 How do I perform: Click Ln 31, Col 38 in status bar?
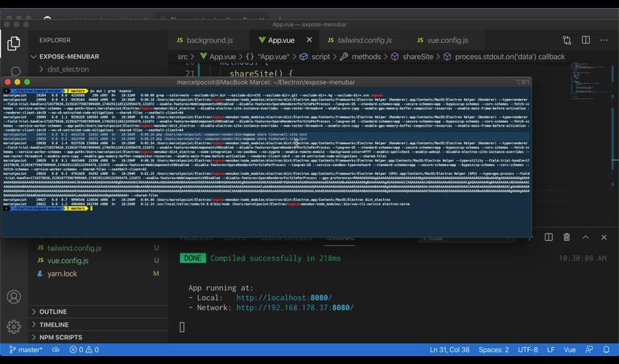click(449, 349)
